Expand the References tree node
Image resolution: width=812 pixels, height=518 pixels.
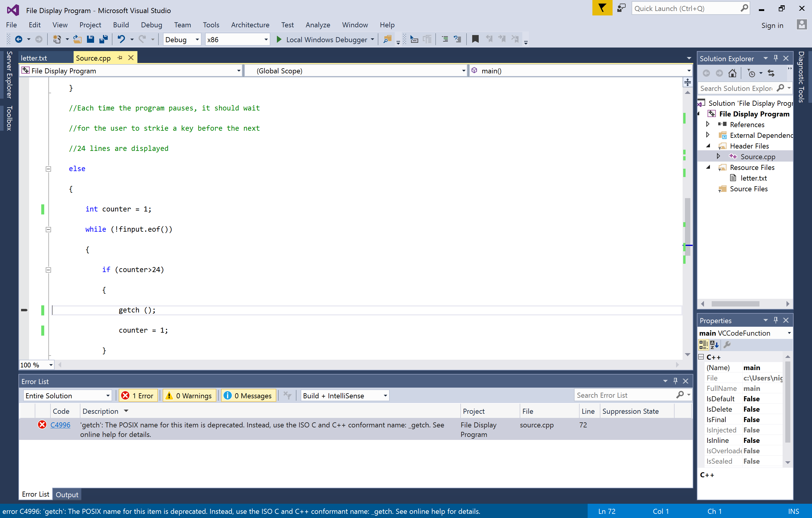click(708, 124)
